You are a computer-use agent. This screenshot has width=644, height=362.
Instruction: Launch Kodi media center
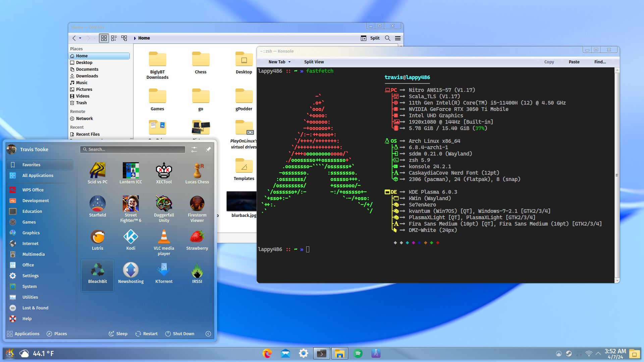click(x=130, y=240)
